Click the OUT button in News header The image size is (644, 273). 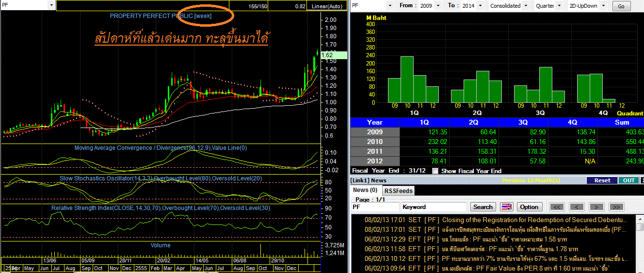click(628, 180)
